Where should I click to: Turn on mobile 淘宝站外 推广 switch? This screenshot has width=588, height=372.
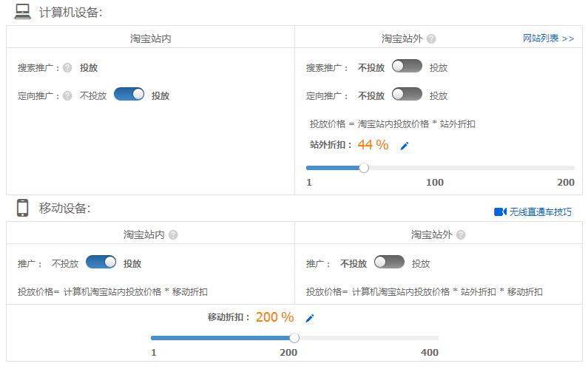(x=389, y=263)
